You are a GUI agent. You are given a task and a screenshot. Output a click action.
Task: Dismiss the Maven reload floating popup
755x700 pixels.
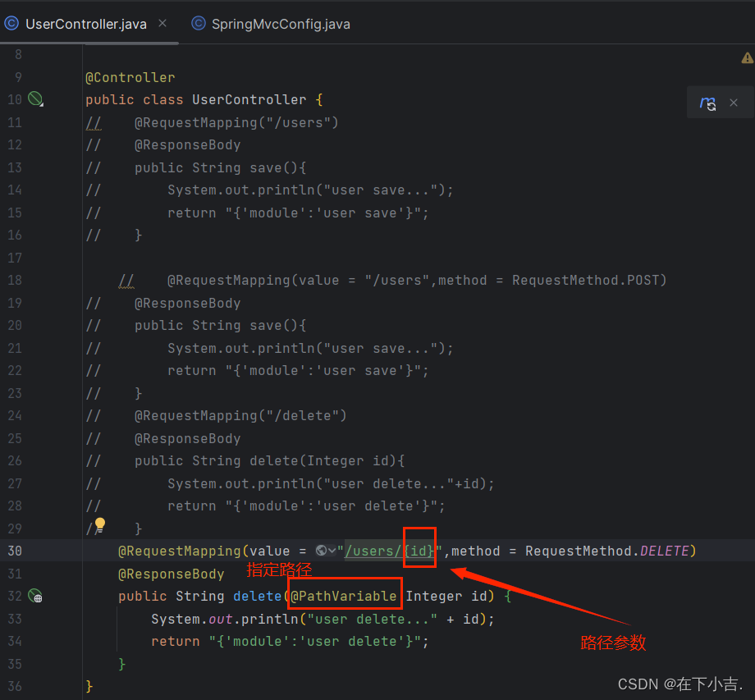(734, 103)
